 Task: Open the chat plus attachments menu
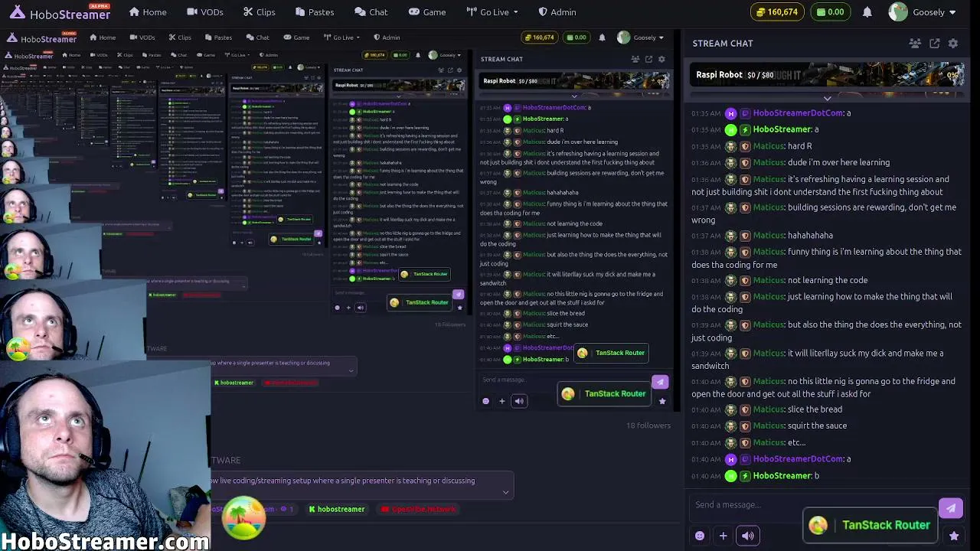723,536
